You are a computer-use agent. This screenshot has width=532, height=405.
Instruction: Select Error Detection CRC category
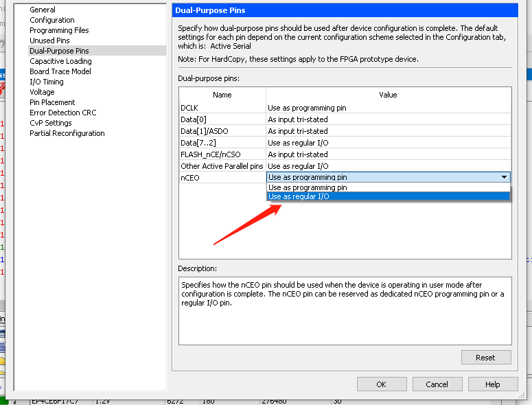(62, 113)
